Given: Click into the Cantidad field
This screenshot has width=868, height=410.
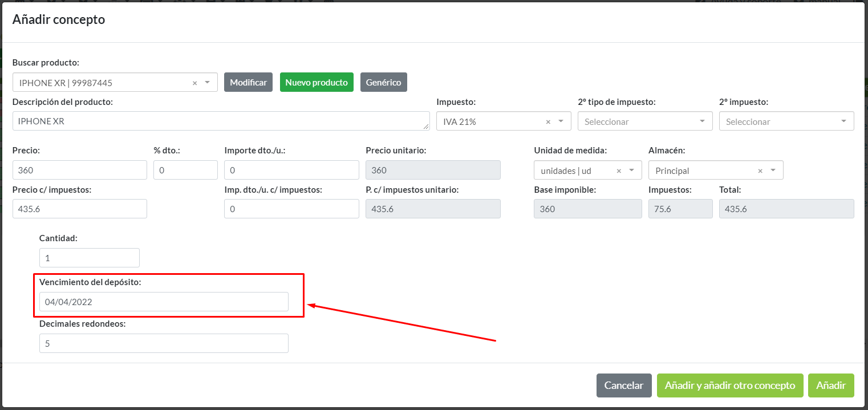Looking at the screenshot, I should tap(89, 258).
